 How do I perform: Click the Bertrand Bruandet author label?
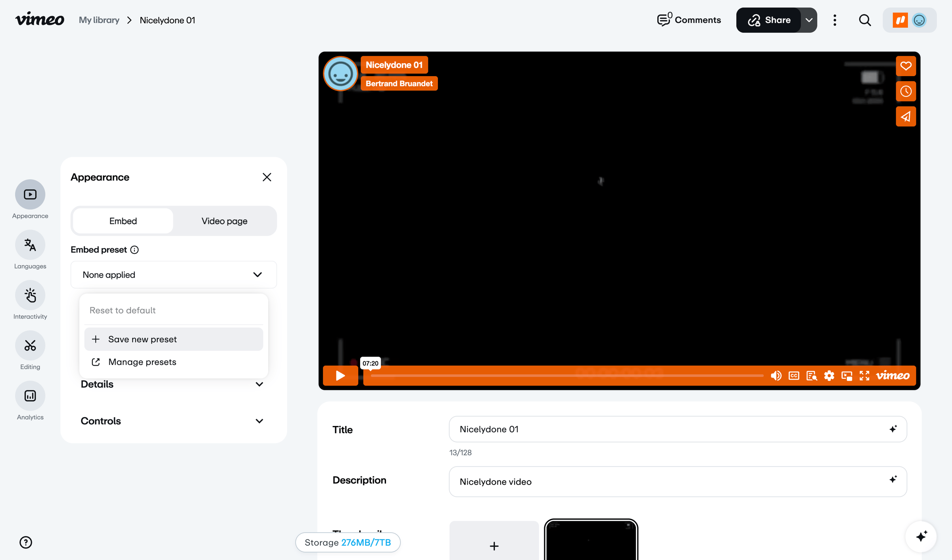pyautogui.click(x=399, y=83)
